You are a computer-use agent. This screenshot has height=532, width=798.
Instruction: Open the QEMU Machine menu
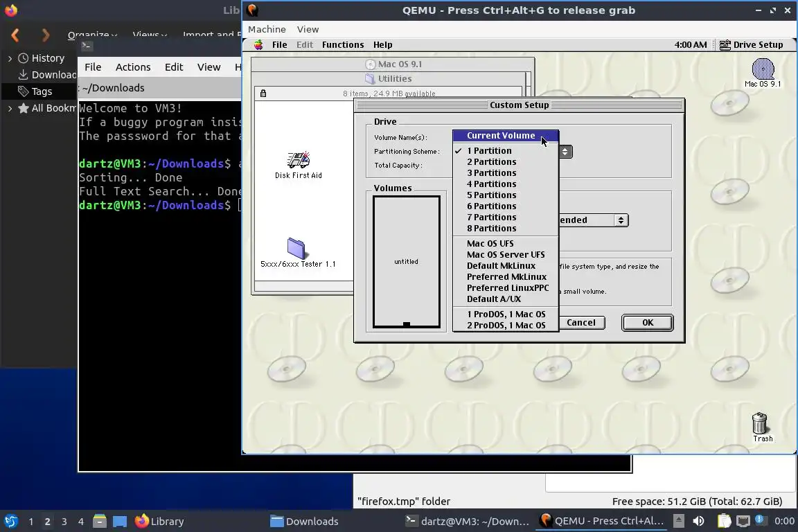(267, 30)
